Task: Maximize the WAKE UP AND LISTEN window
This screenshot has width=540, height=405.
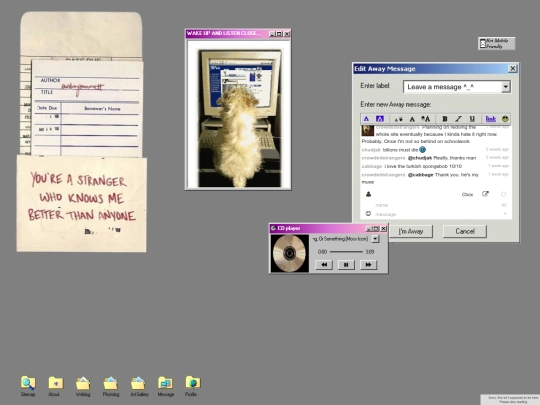Action: 279,34
